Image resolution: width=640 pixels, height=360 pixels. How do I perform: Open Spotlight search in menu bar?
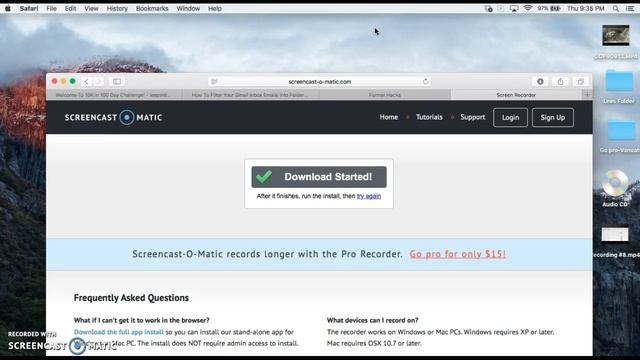coord(616,9)
